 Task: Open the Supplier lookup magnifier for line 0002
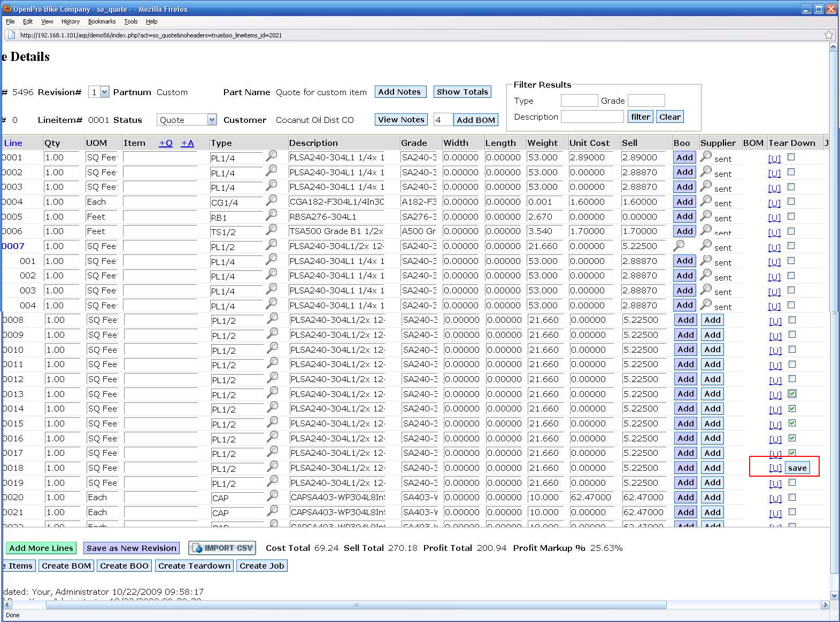point(706,171)
